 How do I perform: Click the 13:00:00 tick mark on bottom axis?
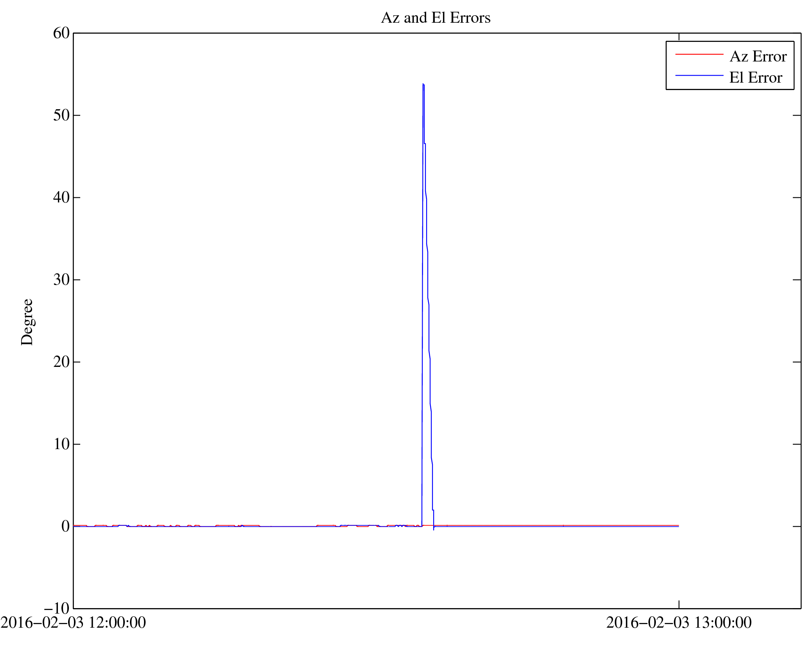pyautogui.click(x=679, y=605)
